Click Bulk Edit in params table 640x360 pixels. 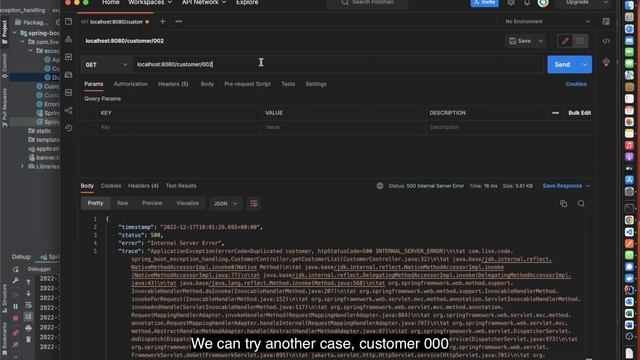pos(580,113)
